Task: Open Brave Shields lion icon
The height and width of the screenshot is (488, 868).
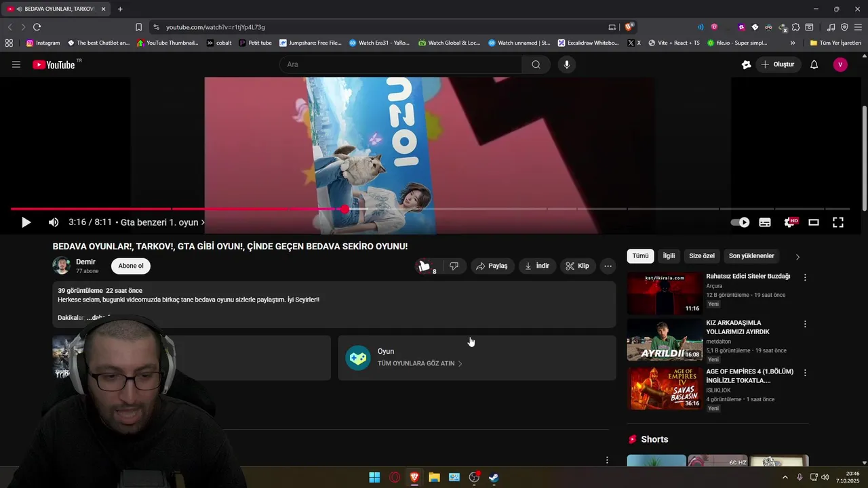Action: tap(629, 27)
